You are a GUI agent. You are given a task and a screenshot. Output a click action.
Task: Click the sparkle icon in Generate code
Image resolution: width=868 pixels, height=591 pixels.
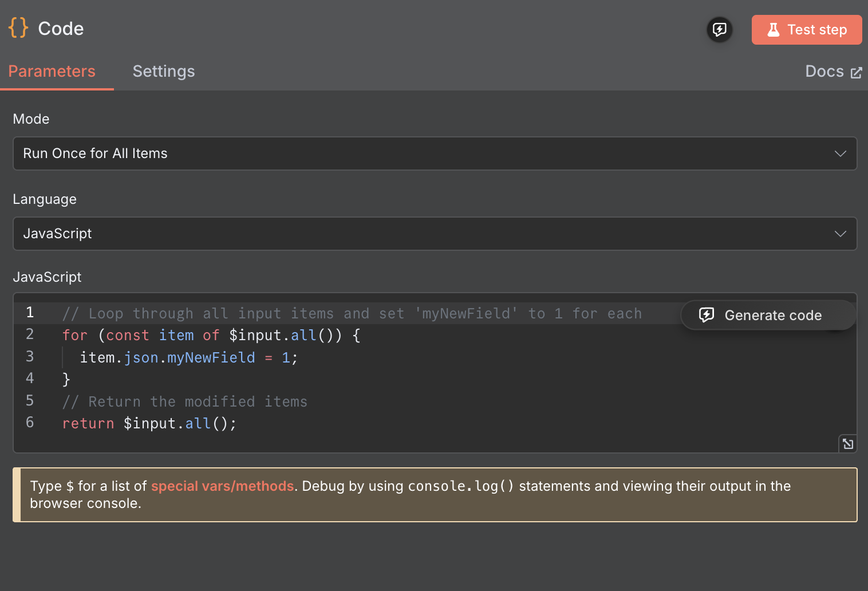tap(707, 315)
